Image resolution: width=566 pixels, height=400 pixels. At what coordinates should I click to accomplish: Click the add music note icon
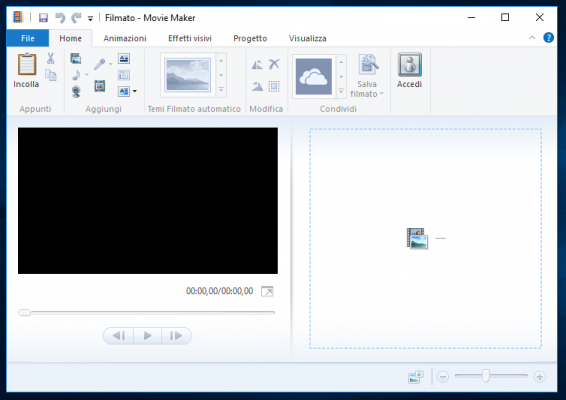[77, 75]
